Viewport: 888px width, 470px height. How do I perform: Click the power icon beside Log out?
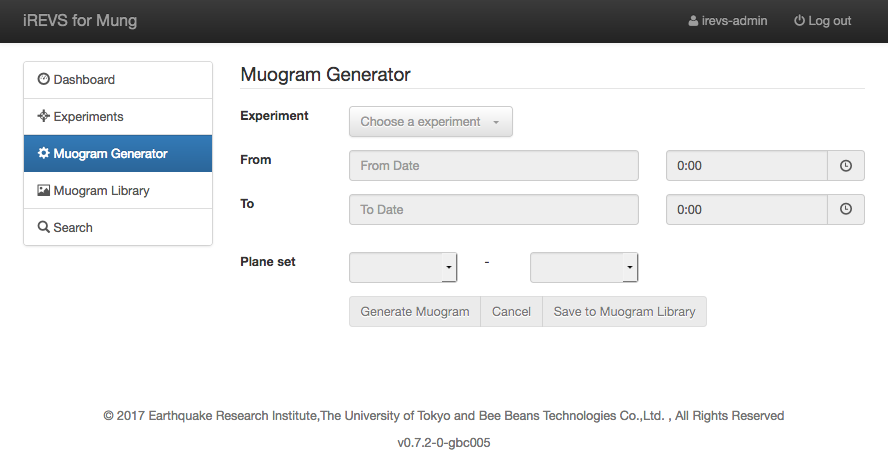tap(799, 21)
